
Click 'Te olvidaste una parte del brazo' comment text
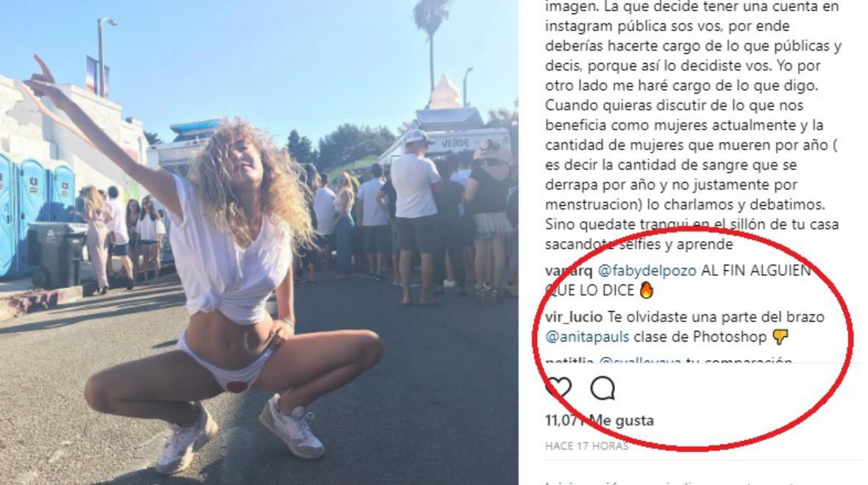click(x=716, y=317)
